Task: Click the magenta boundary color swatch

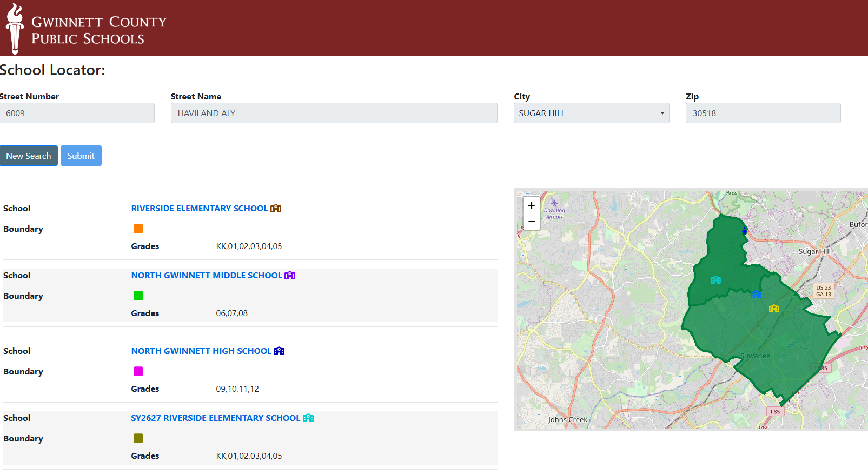Action: (138, 371)
